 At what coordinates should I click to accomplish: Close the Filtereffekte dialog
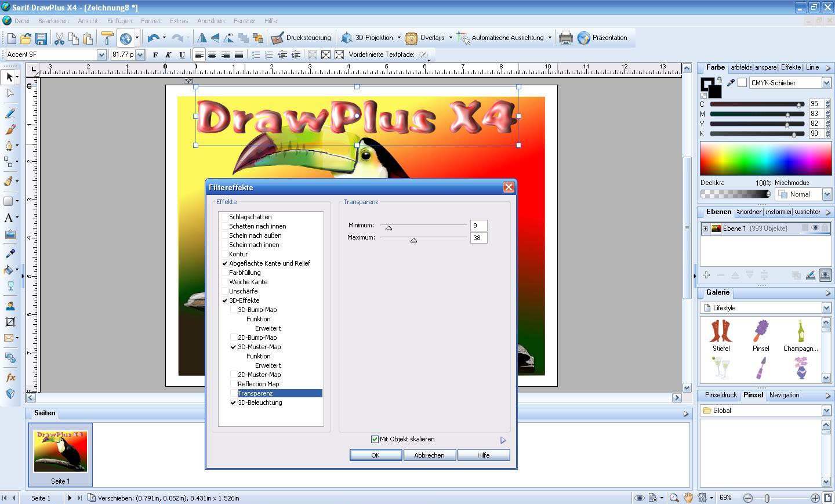tap(509, 187)
